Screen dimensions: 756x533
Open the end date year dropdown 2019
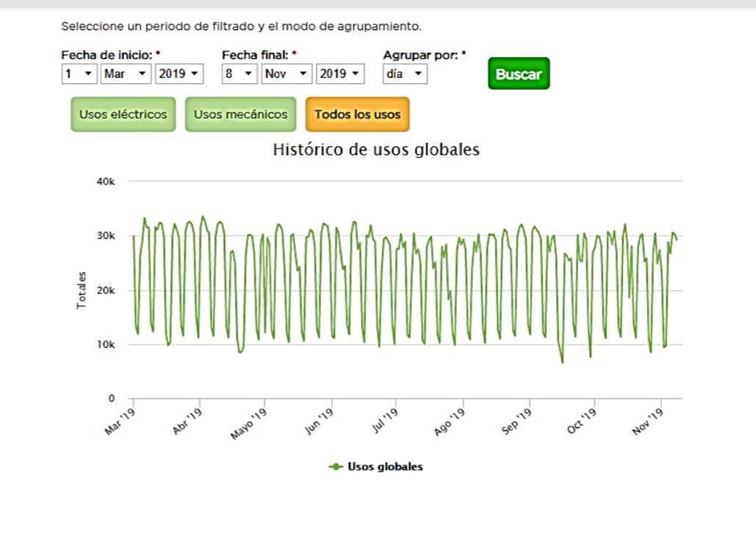[340, 74]
